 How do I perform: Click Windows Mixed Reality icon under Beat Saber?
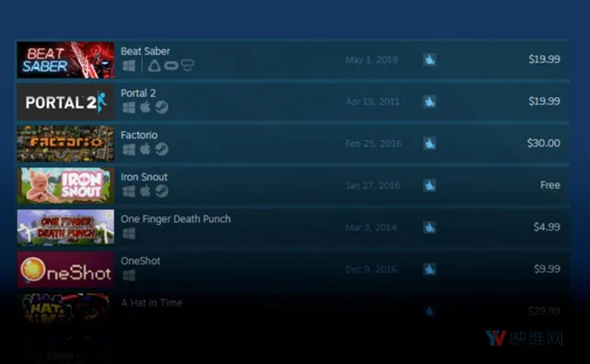click(x=187, y=65)
